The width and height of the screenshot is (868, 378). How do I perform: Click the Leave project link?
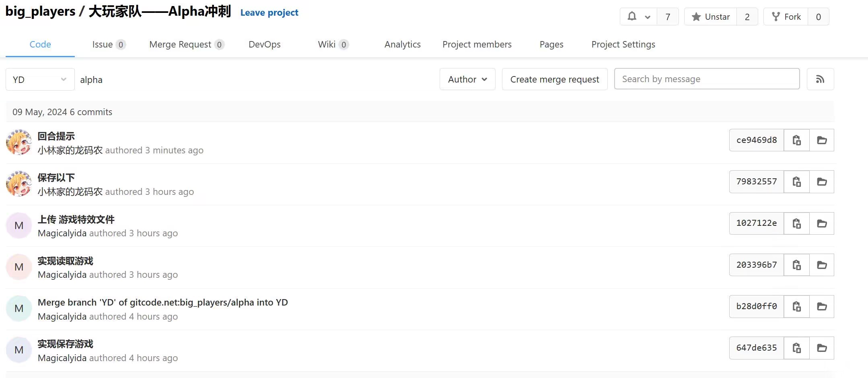click(x=269, y=12)
